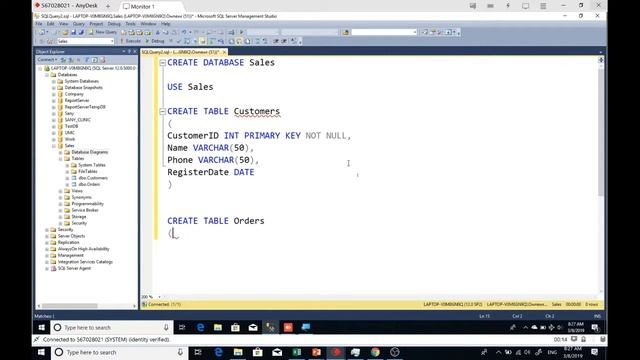The width and height of the screenshot is (640, 360).
Task: Select the Database Diagrams folder
Action: pyautogui.click(x=89, y=152)
